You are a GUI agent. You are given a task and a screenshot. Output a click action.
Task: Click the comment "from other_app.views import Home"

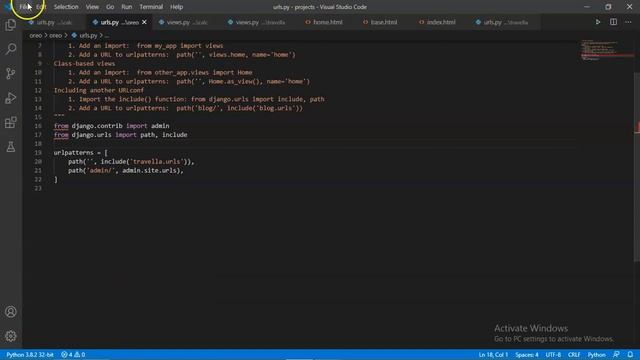[x=194, y=73]
